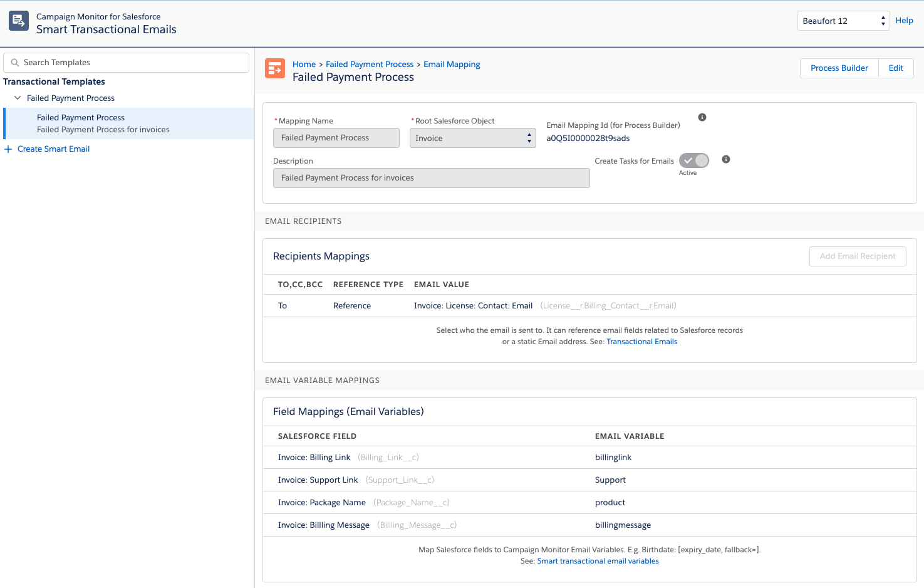This screenshot has width=924, height=588.
Task: Click the Transactional Templates heading
Action: pos(54,81)
